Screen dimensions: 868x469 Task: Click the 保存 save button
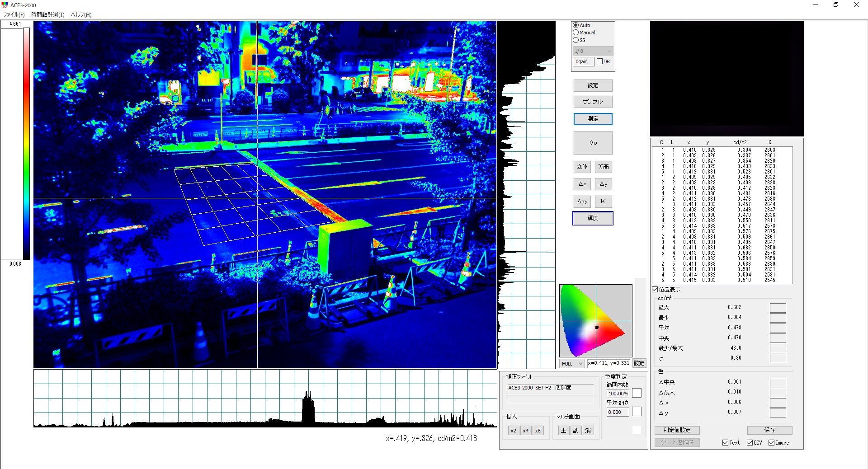click(x=769, y=430)
